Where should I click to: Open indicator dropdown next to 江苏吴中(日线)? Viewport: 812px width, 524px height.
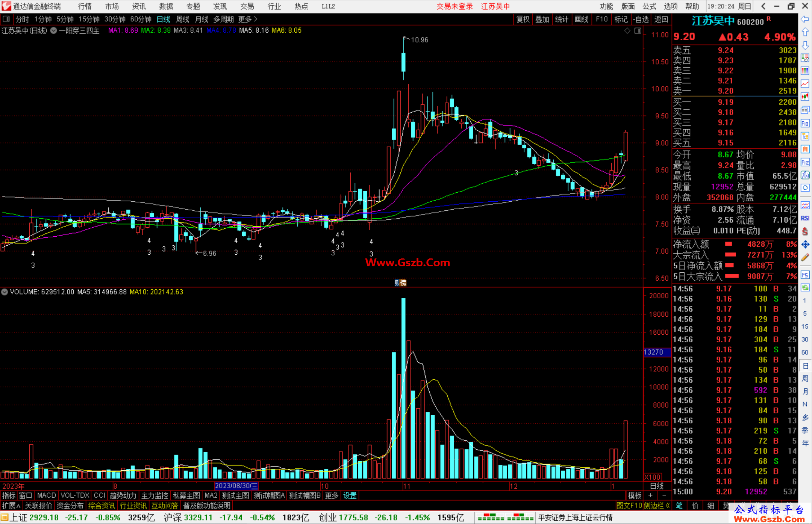(x=54, y=31)
